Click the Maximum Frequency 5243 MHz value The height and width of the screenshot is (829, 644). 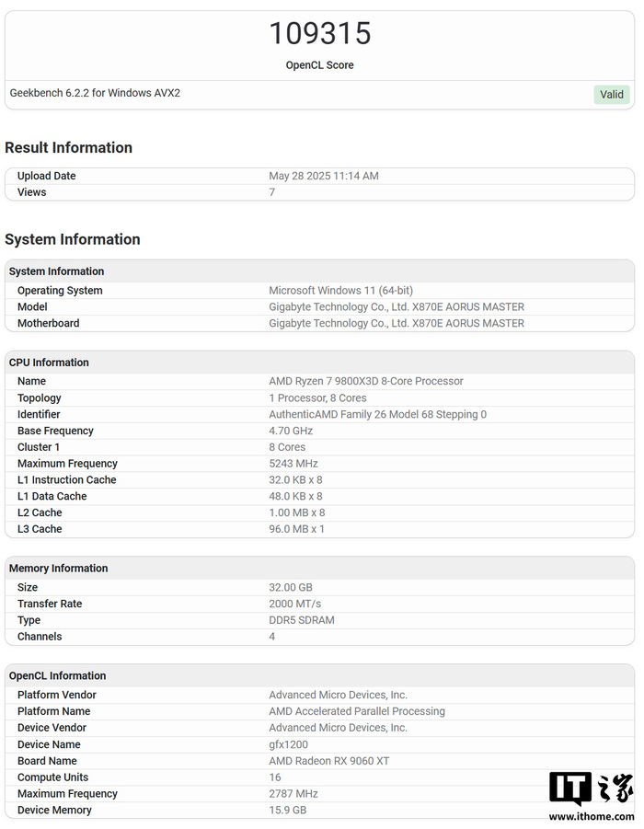click(294, 464)
